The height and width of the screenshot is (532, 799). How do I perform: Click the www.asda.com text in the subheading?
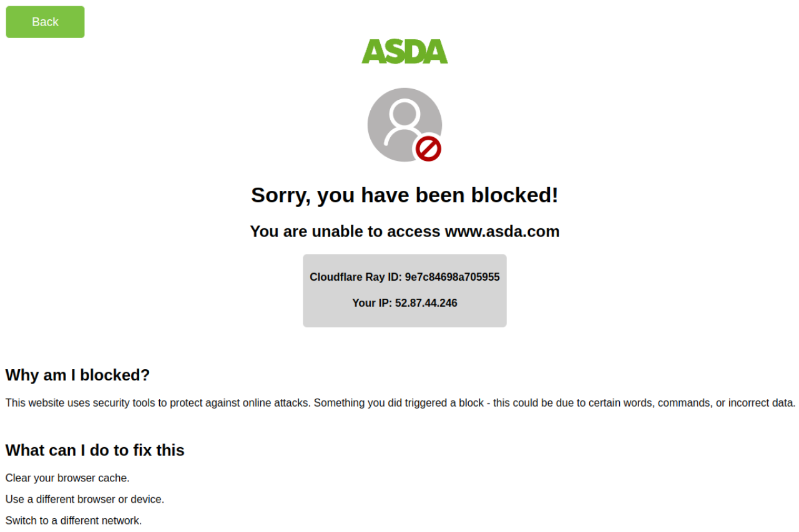(x=502, y=231)
